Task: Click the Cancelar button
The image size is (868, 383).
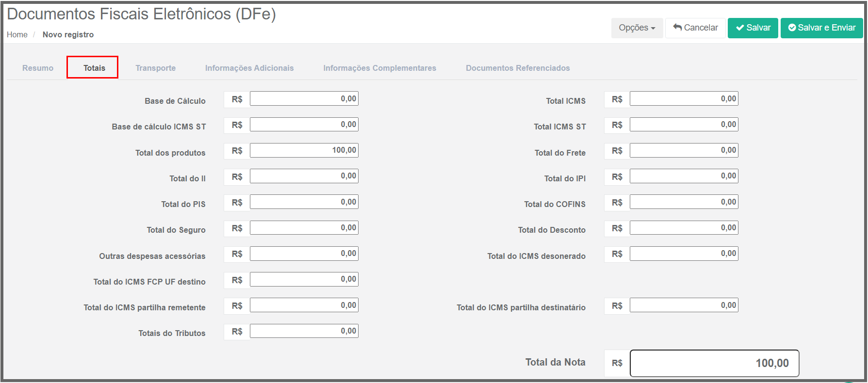Action: click(695, 28)
